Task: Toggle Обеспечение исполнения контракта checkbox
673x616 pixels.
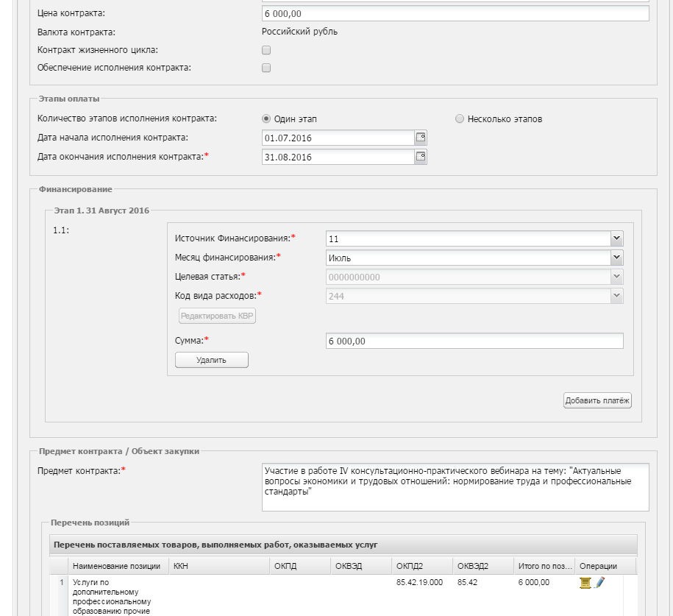Action: pyautogui.click(x=266, y=68)
